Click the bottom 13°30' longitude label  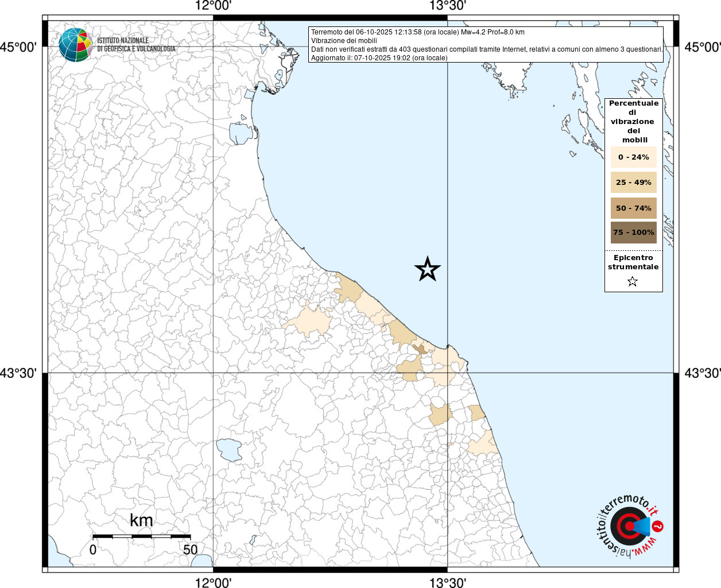(448, 582)
